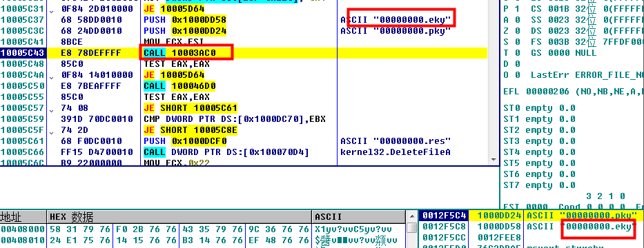
Task: Select stack address 0012F5C4
Action: (x=444, y=215)
